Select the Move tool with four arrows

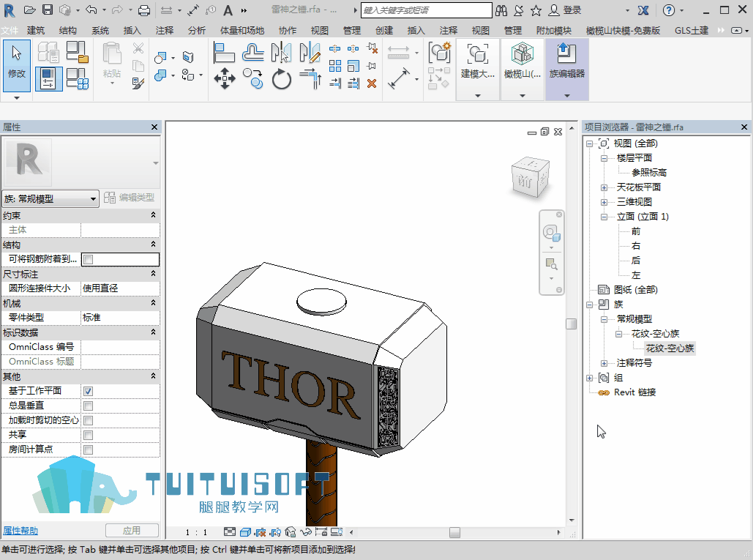pyautogui.click(x=224, y=79)
